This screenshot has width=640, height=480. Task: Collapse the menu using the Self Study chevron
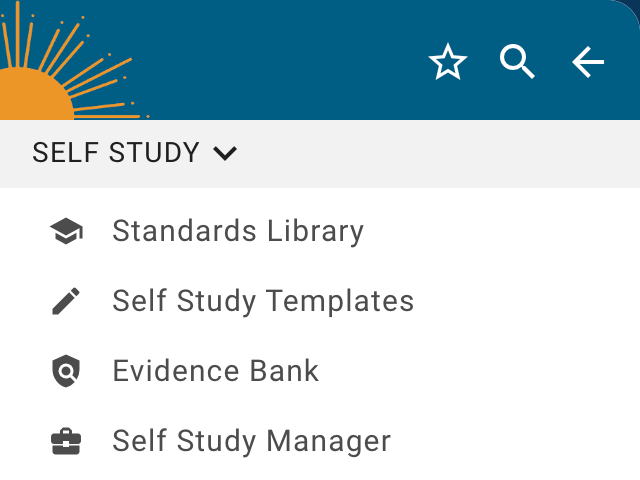(x=225, y=153)
